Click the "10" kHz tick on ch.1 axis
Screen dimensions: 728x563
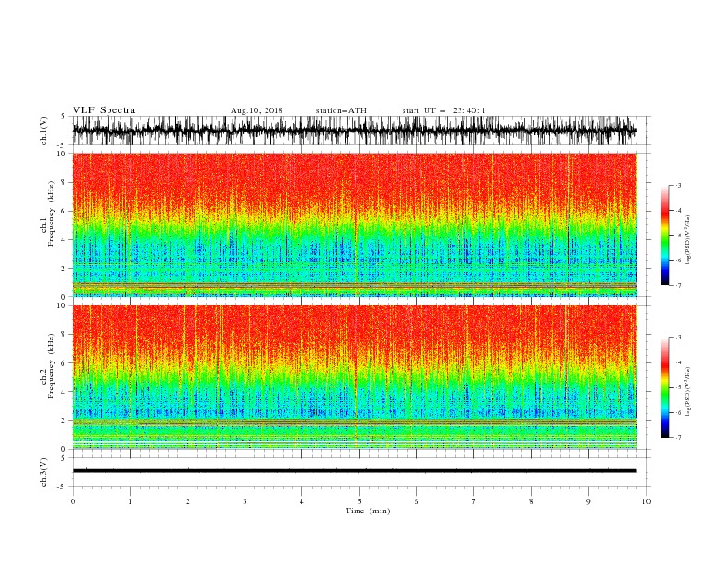point(62,154)
